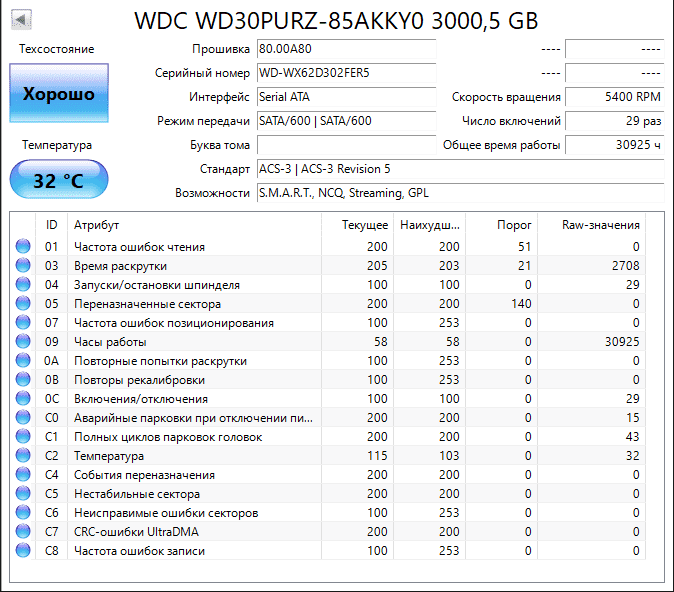Click the second-row dashes field beside serial number
Viewport: 674px width, 592px height.
[615, 73]
